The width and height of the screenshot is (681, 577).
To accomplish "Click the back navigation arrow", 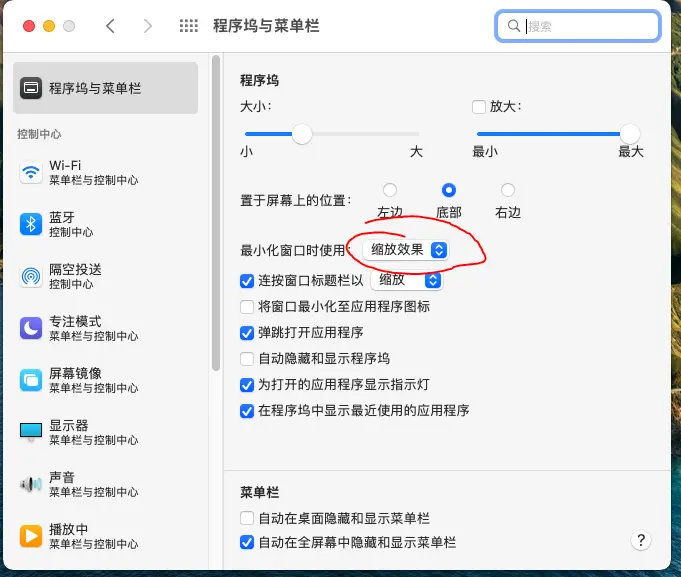I will [x=110, y=26].
